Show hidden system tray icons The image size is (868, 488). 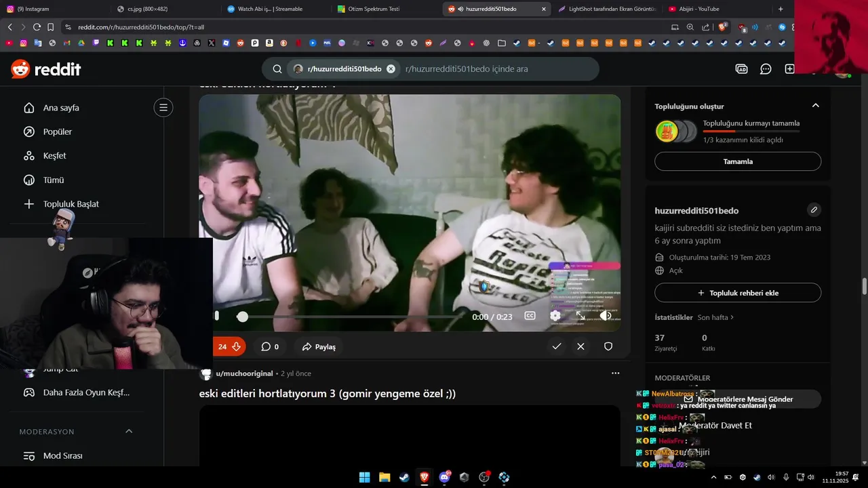(713, 477)
